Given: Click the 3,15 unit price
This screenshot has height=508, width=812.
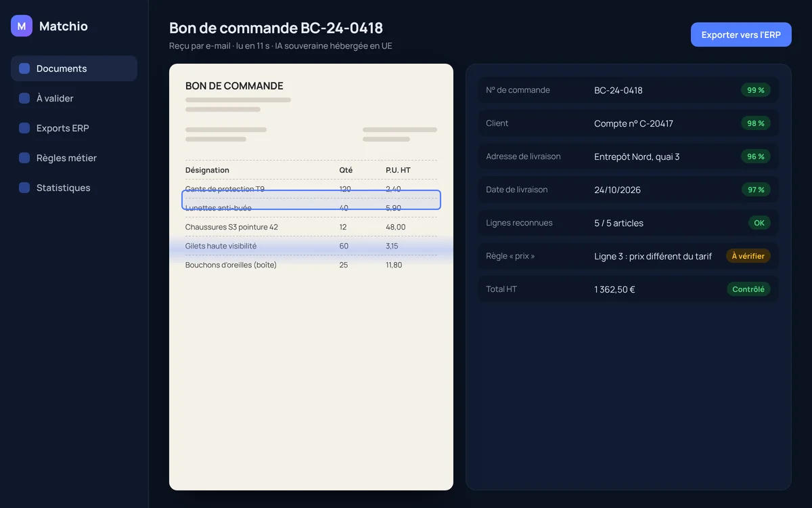Looking at the screenshot, I should click(x=392, y=246).
